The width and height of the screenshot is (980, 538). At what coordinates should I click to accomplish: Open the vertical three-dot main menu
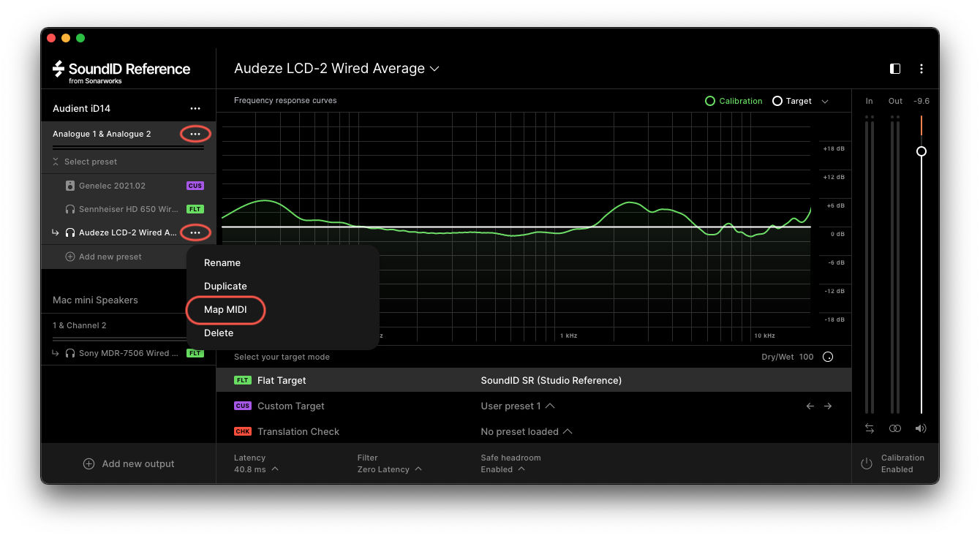tap(921, 69)
